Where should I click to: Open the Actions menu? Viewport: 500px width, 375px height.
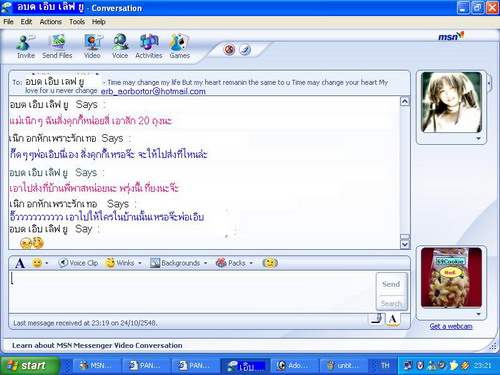(50, 22)
